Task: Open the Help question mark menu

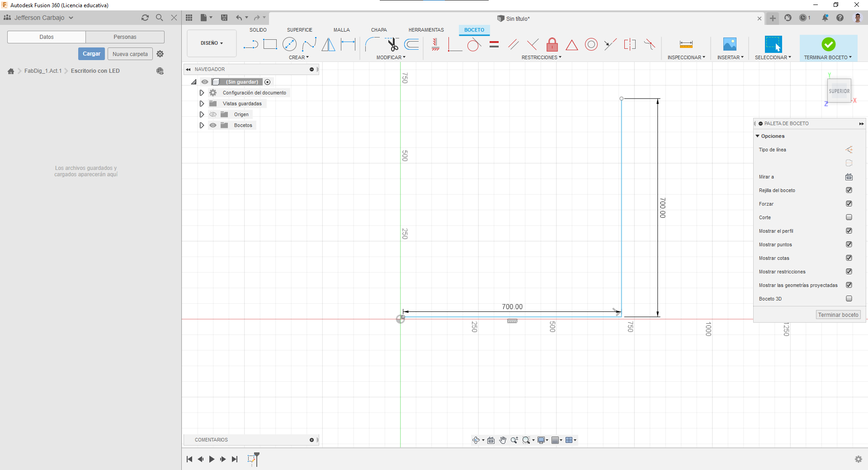Action: pyautogui.click(x=840, y=18)
